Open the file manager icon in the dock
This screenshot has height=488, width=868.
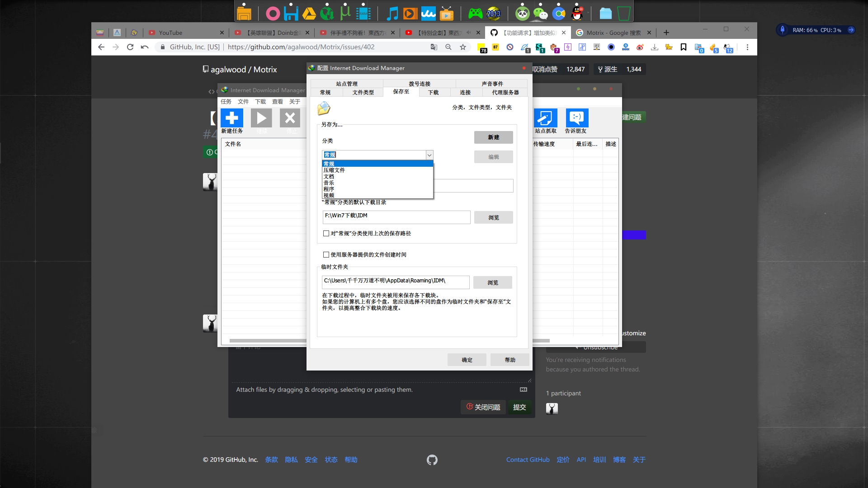pyautogui.click(x=244, y=13)
